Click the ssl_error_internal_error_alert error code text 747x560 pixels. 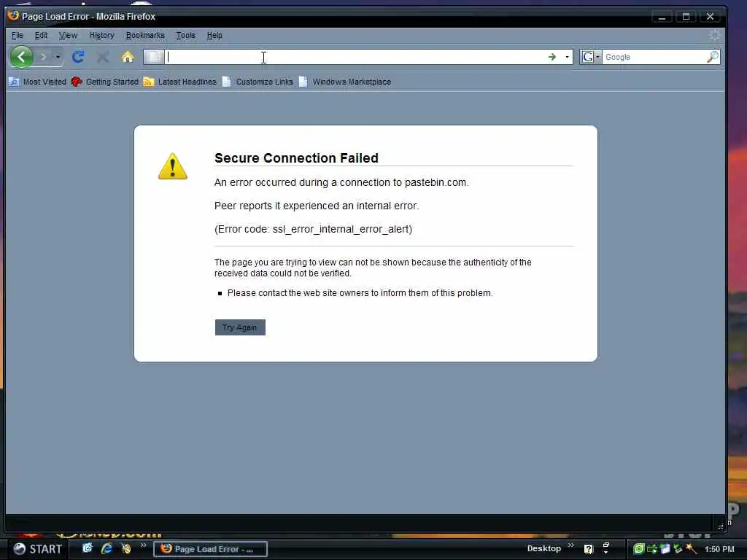341,229
